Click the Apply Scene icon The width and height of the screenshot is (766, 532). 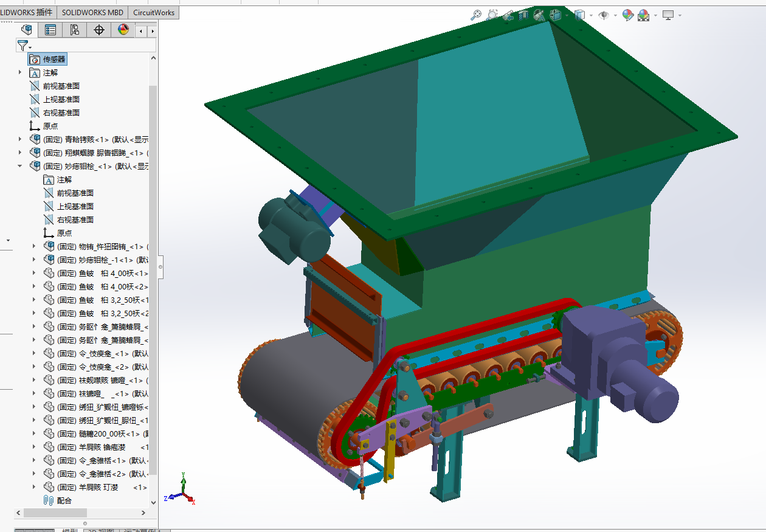pos(643,15)
